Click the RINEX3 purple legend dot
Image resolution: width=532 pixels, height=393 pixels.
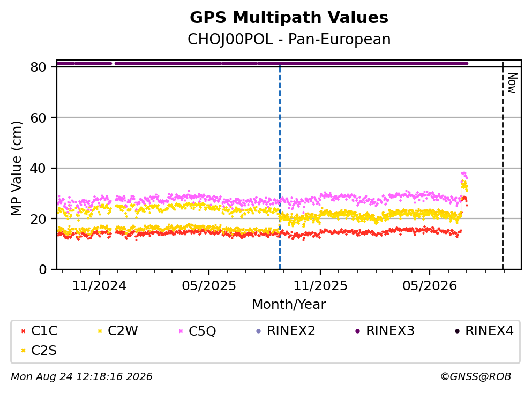point(357,331)
